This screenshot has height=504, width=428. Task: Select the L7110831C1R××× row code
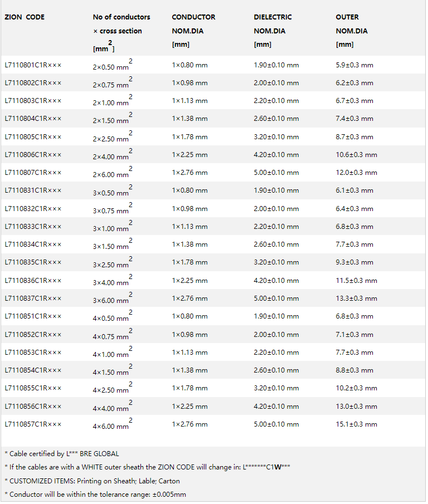[33, 191]
